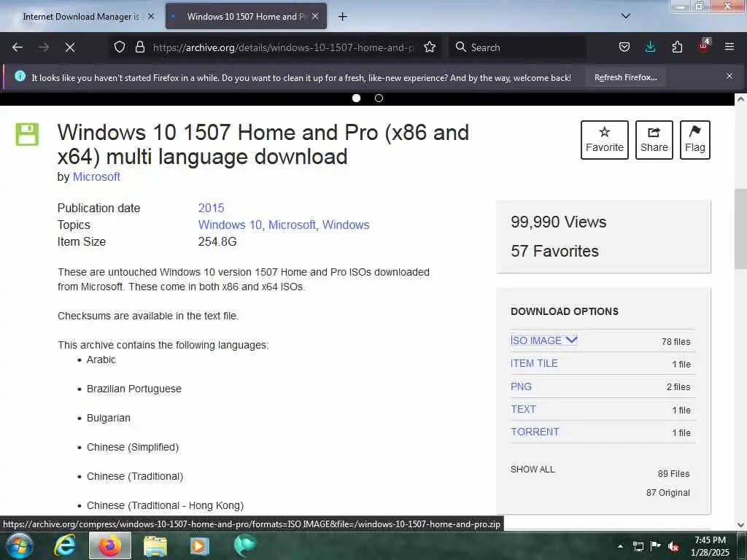Favorite this archive item
Image resolution: width=747 pixels, height=560 pixels.
(605, 140)
